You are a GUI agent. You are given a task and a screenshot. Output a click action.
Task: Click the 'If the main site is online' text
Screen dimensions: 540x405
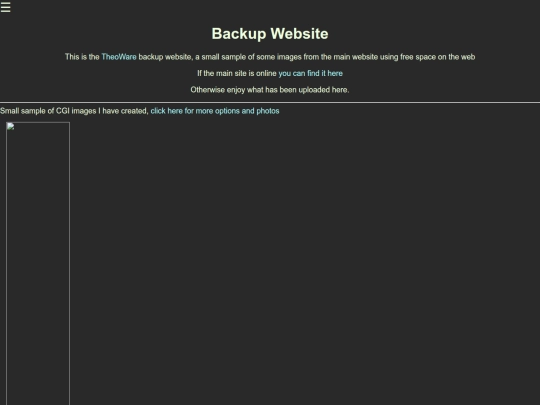pos(237,73)
